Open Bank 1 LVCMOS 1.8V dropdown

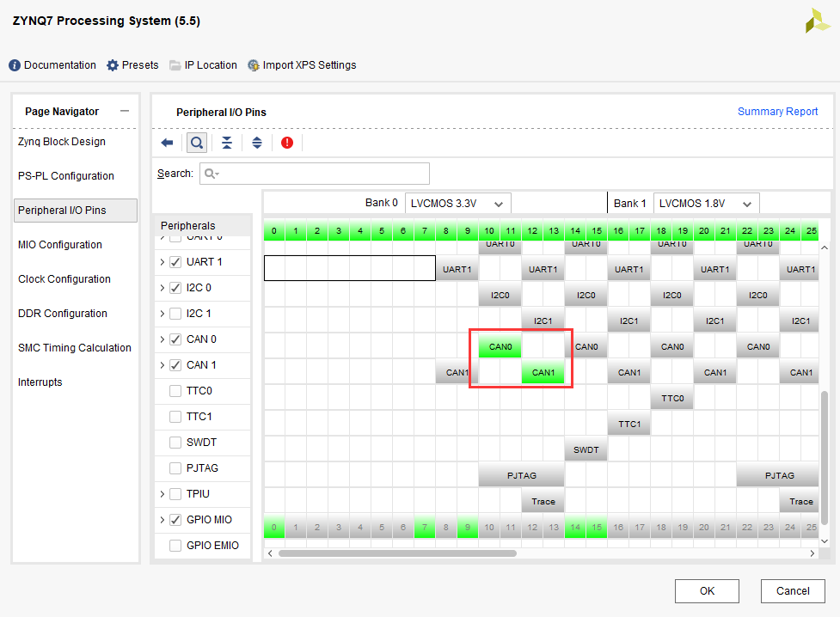tap(706, 204)
